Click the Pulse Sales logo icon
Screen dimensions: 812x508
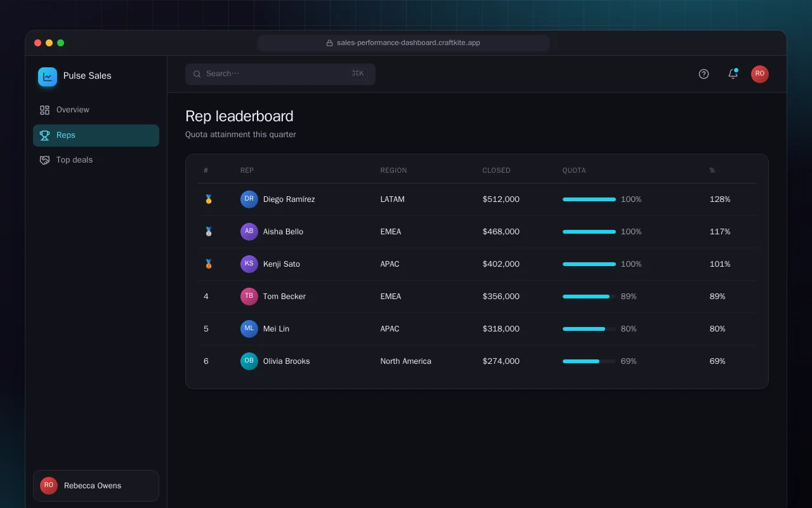click(48, 77)
